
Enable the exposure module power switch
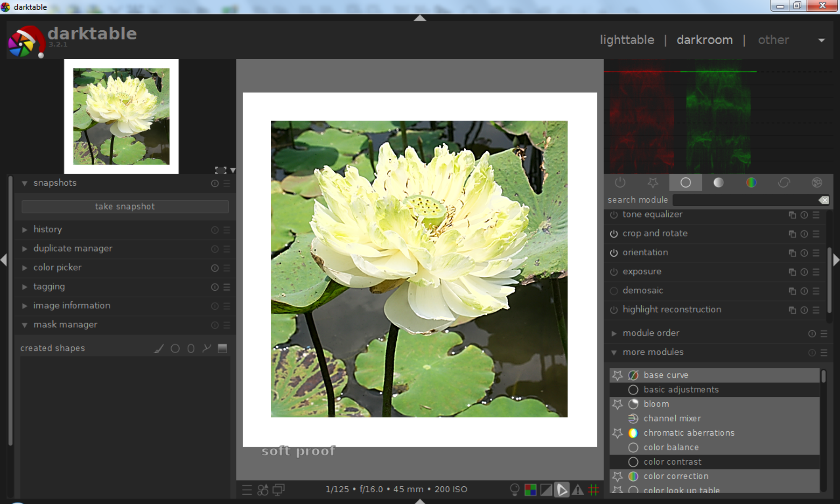click(614, 272)
